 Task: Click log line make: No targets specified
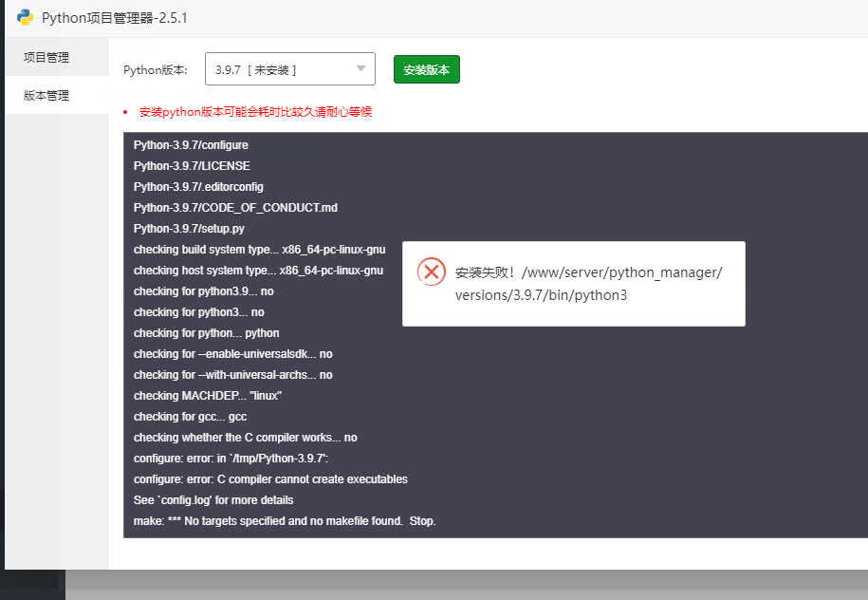[x=285, y=521]
